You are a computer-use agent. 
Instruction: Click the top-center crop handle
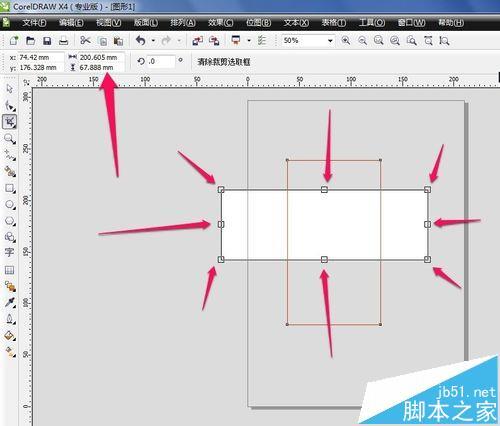(x=324, y=190)
